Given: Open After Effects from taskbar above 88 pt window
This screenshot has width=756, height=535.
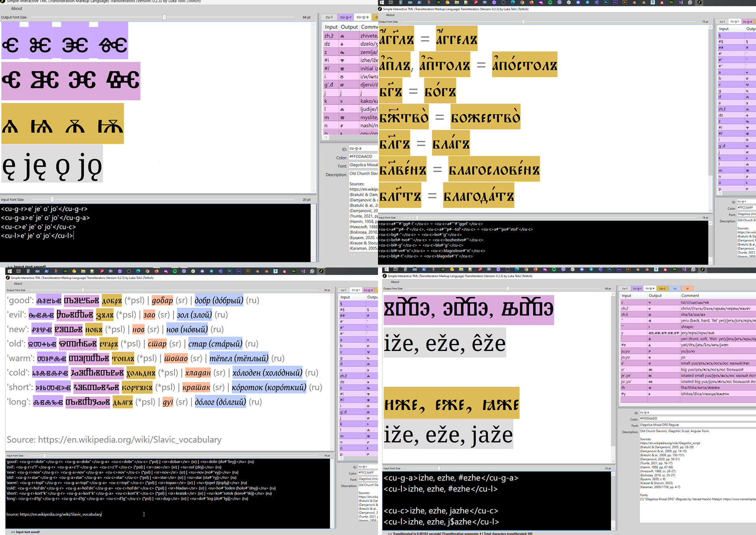Looking at the screenshot, I should point(619,269).
